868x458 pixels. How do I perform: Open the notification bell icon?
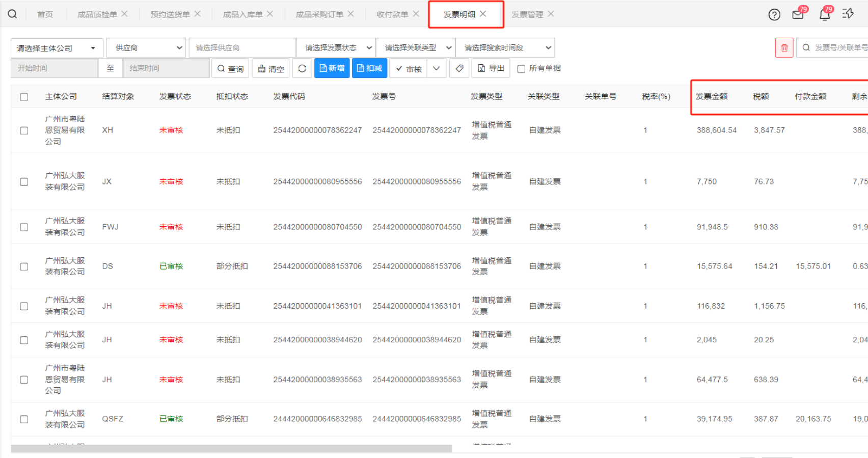coord(824,15)
